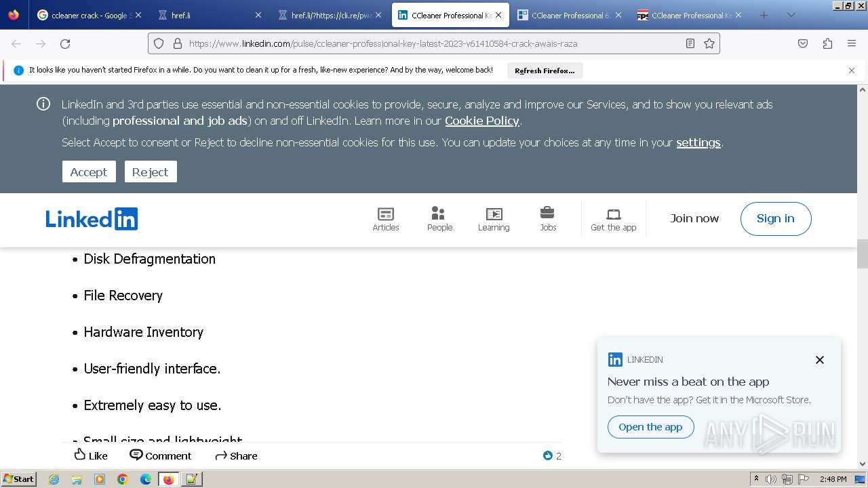Click the scrollbar up arrow
Viewport: 868px width, 488px height.
click(x=863, y=89)
